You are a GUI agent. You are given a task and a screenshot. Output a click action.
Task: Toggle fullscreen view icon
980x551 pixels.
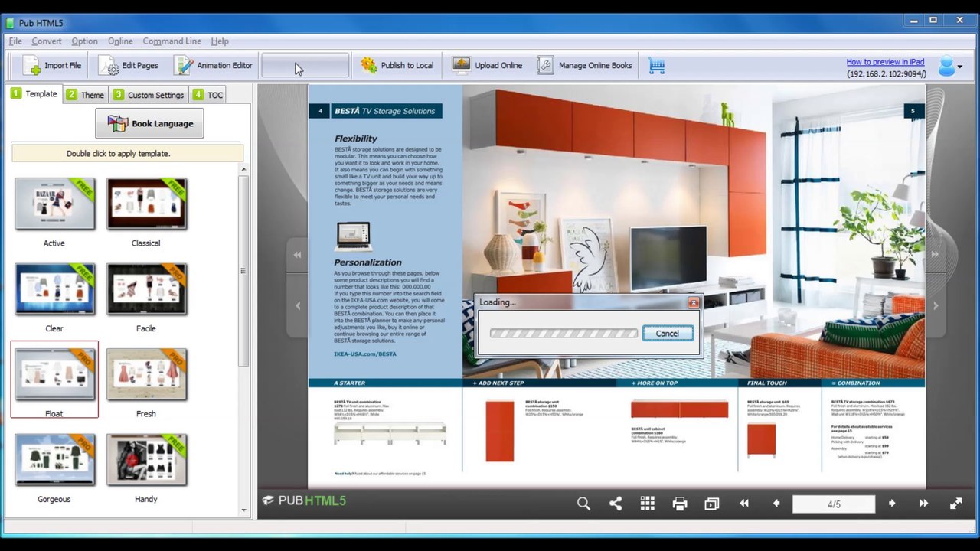point(955,504)
